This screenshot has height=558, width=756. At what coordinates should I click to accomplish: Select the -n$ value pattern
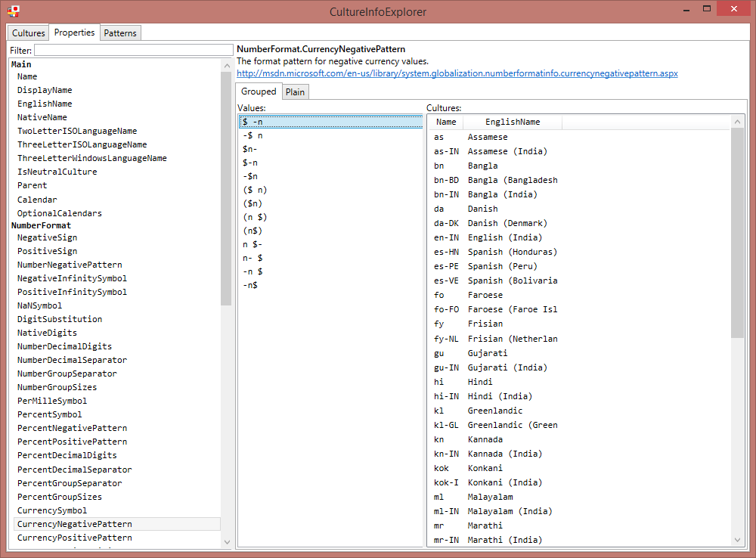point(251,285)
